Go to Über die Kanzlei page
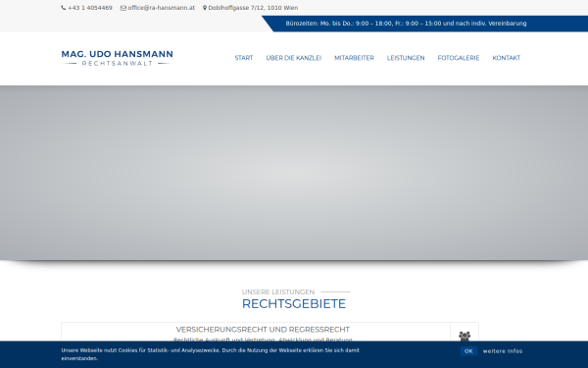 pos(294,58)
